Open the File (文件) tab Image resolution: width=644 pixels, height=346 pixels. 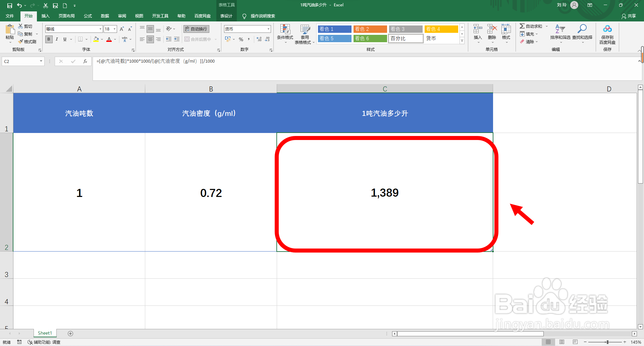tap(10, 16)
